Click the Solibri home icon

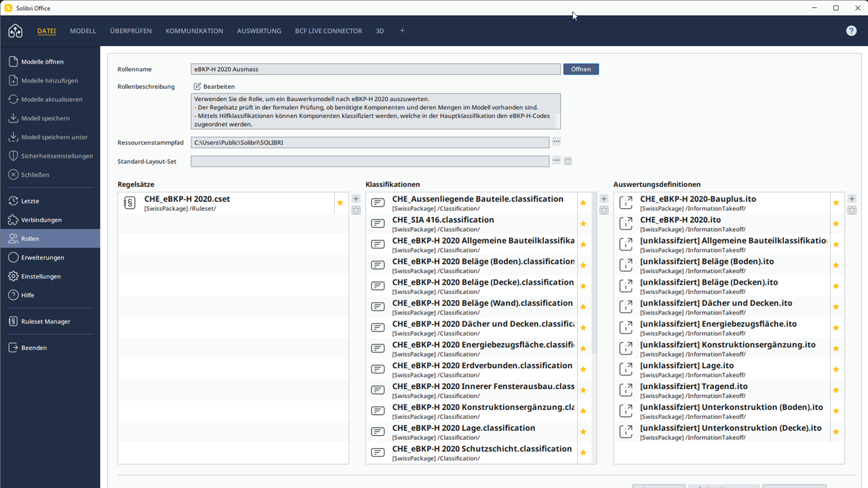(x=15, y=31)
